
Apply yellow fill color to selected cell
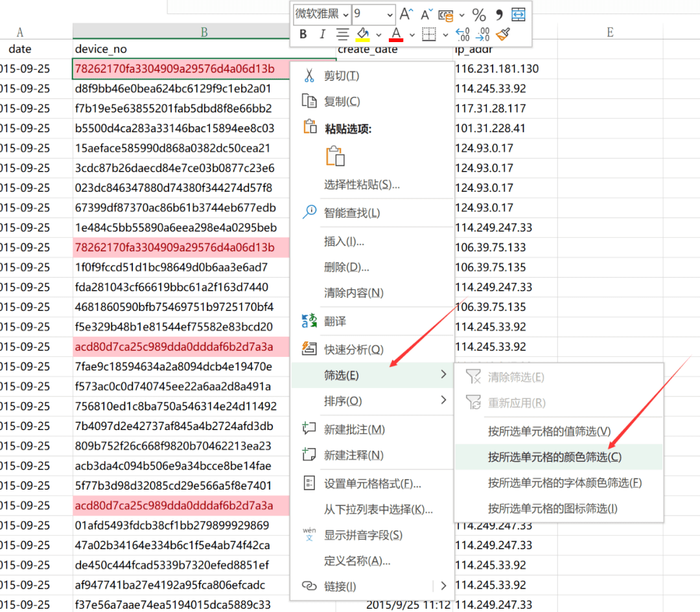click(363, 34)
